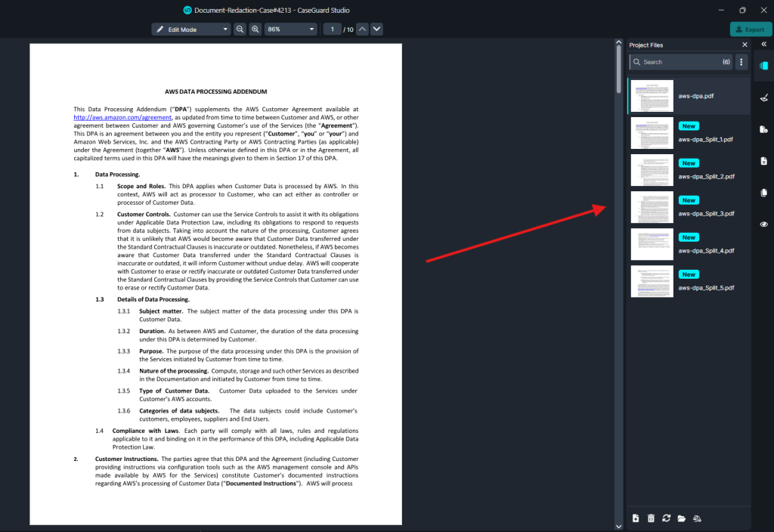Close the Project Files panel
The image size is (774, 532).
coord(744,45)
